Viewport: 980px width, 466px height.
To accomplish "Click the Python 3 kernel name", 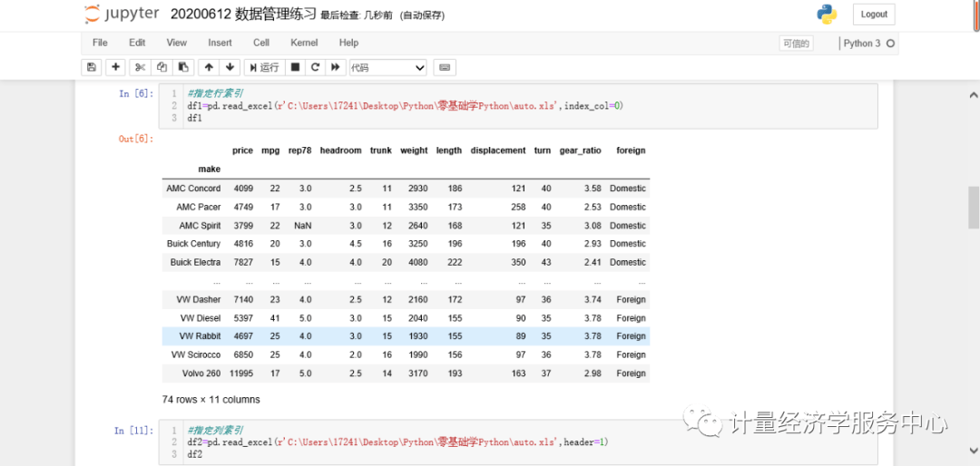I will point(862,44).
